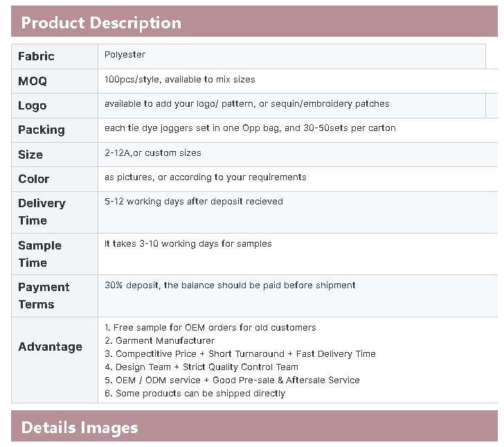Select the MOQ row label
The image size is (504, 447).
(x=33, y=81)
